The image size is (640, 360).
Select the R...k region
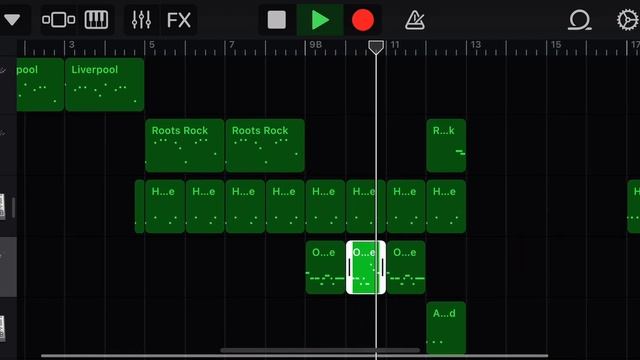pyautogui.click(x=446, y=145)
